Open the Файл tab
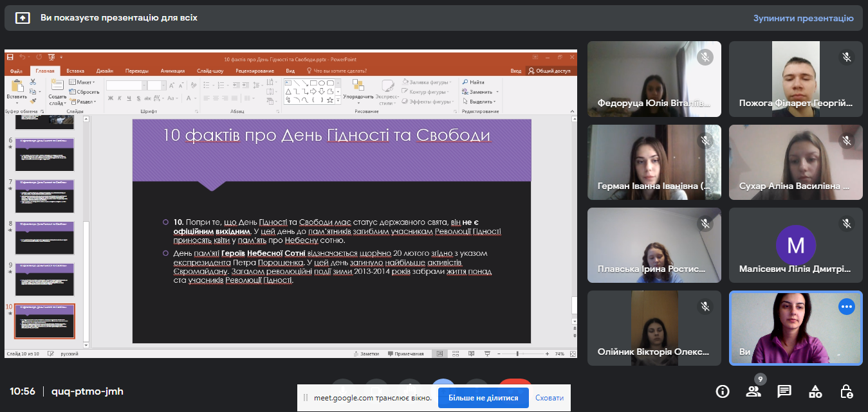This screenshot has height=412, width=868. [x=16, y=71]
